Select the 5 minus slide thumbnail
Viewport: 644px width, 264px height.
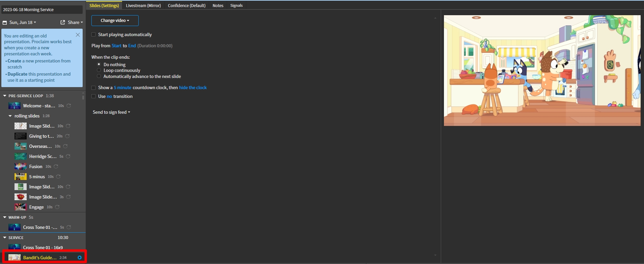(21, 177)
